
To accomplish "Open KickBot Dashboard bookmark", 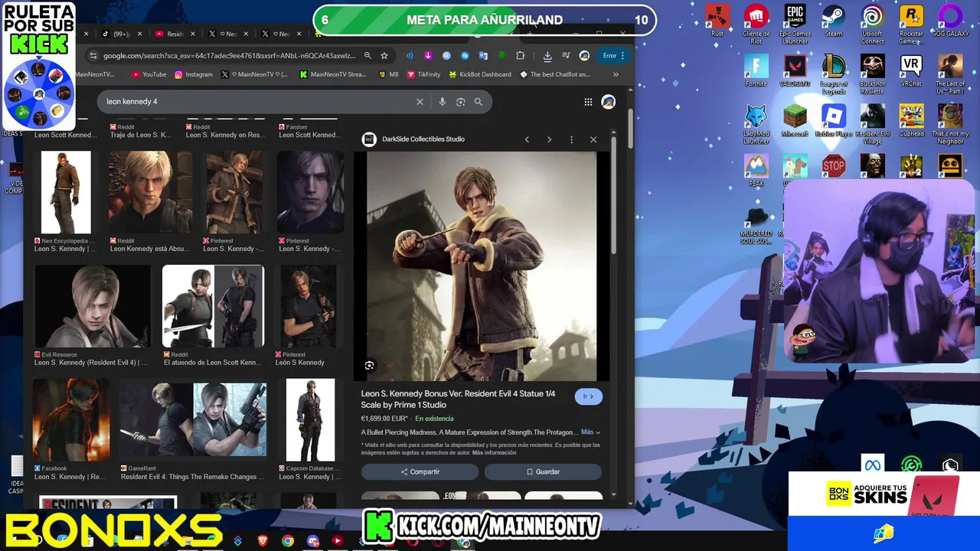I will tap(479, 74).
